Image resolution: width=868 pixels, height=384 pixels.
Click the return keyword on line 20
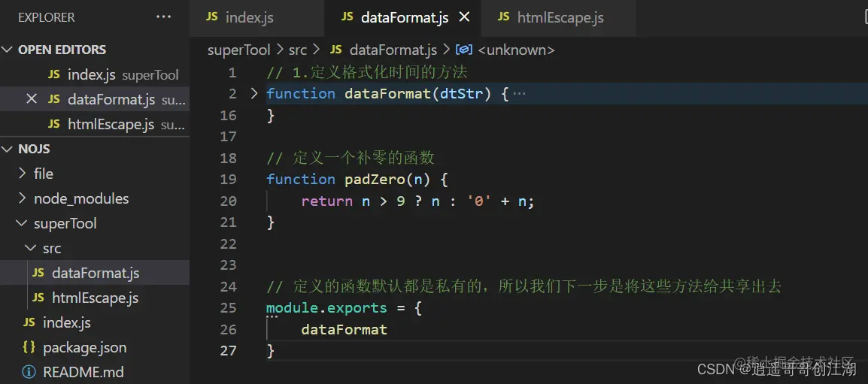click(326, 201)
